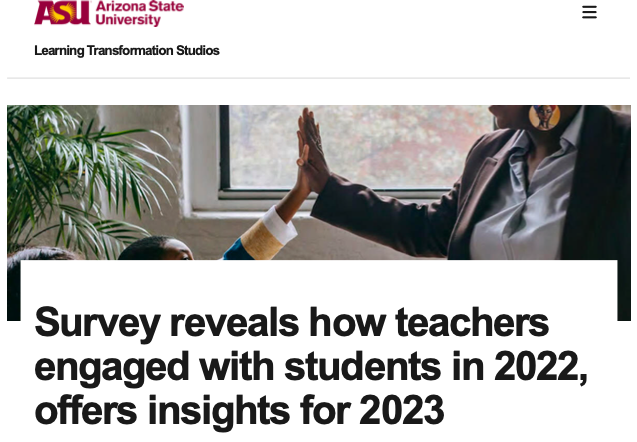
Task: Open the Learning Transformation Studios link
Action: pyautogui.click(x=127, y=50)
